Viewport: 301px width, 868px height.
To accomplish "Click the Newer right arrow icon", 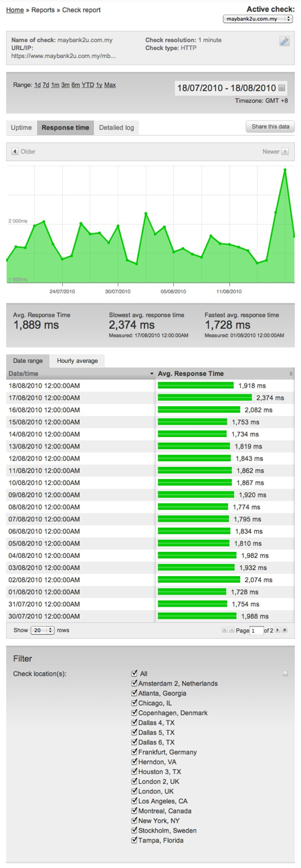I will 285,152.
